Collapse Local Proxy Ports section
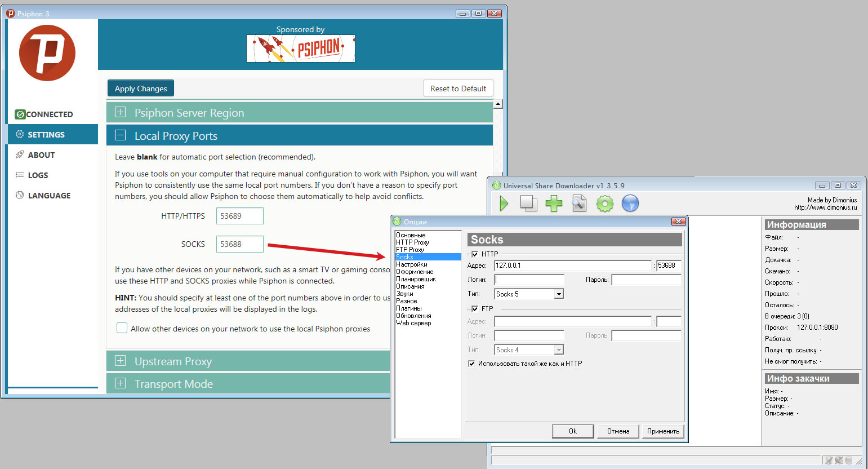 coord(300,136)
